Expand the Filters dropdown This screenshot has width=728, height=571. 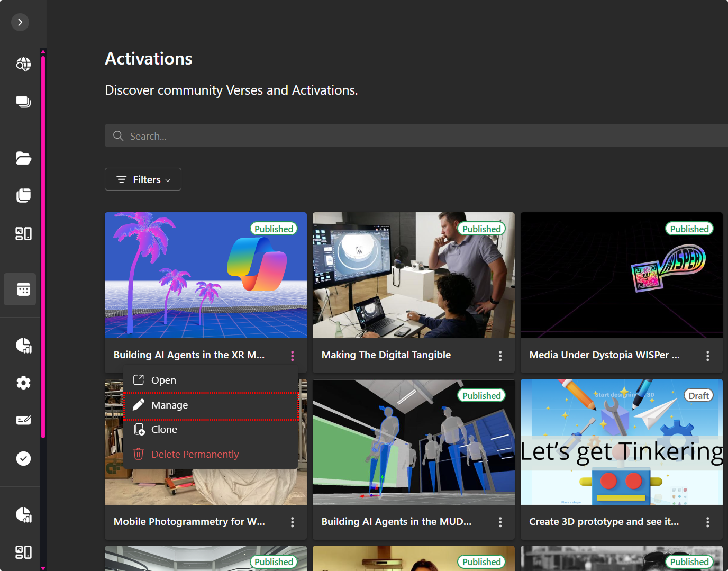click(143, 179)
